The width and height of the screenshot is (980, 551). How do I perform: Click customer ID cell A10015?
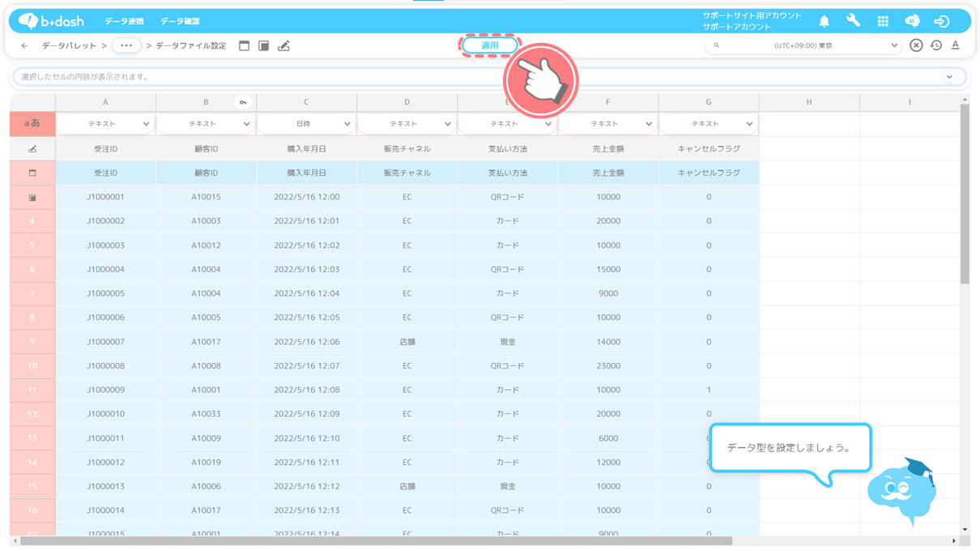206,197
